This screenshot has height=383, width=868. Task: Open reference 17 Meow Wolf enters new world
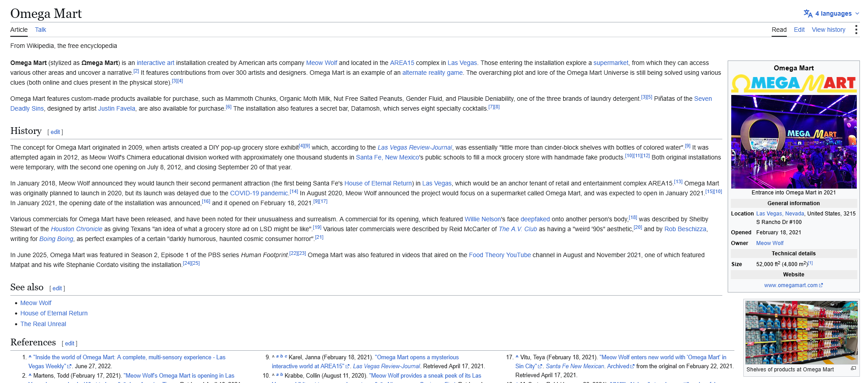621,361
